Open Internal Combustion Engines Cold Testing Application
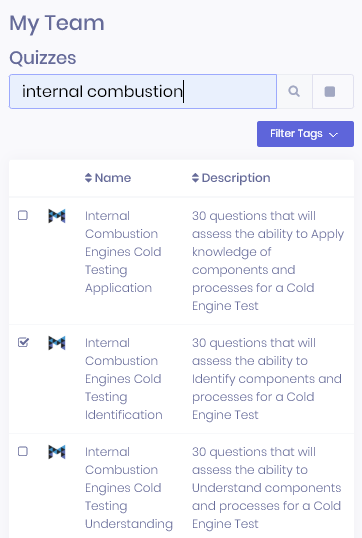 click(123, 252)
